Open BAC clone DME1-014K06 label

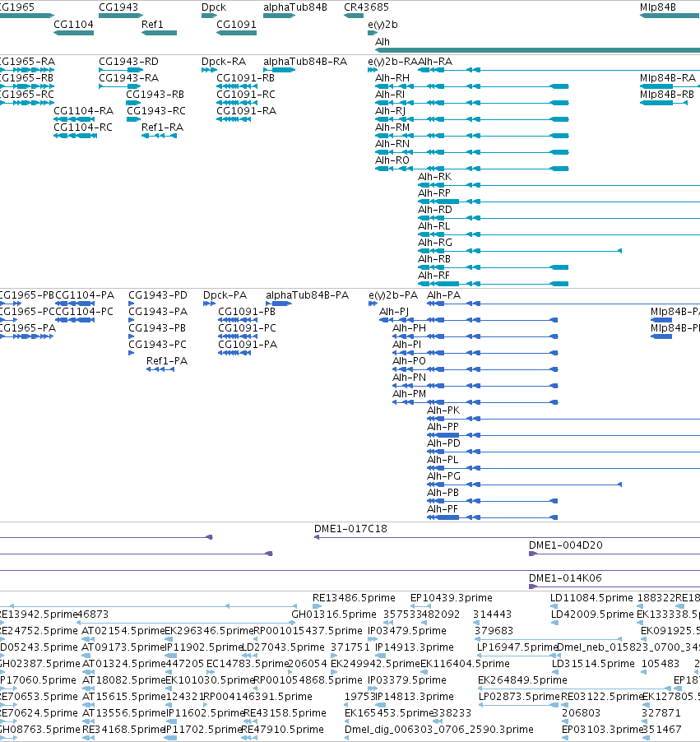[565, 578]
